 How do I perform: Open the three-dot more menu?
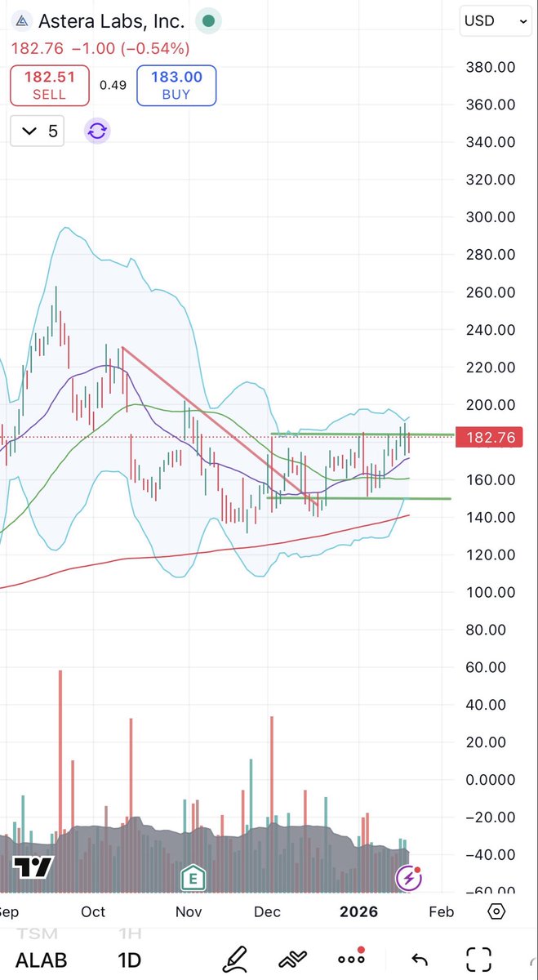click(352, 958)
